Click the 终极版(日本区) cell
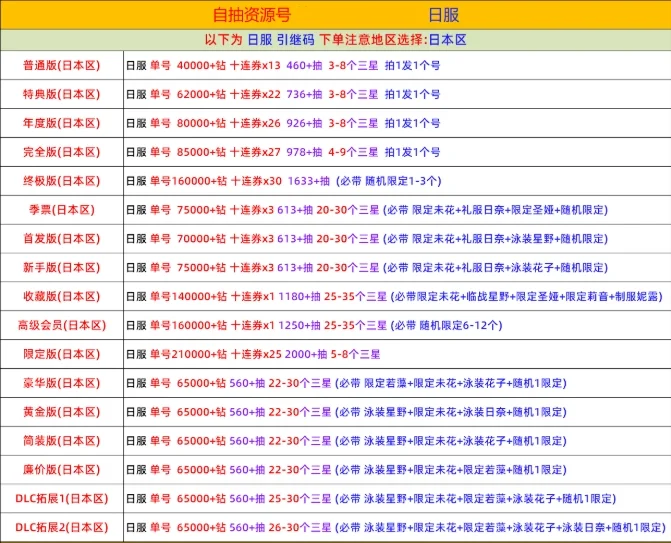Viewport: 671px width, 543px height. point(62,181)
